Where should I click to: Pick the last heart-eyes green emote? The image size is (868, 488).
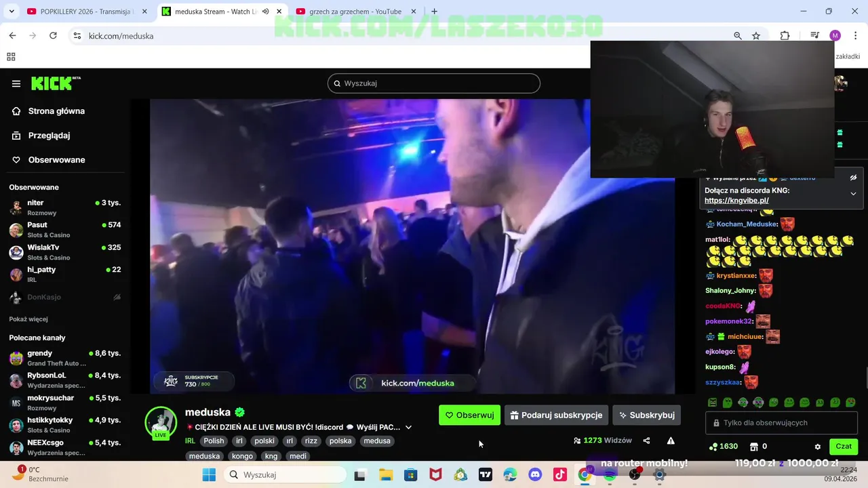click(850, 403)
